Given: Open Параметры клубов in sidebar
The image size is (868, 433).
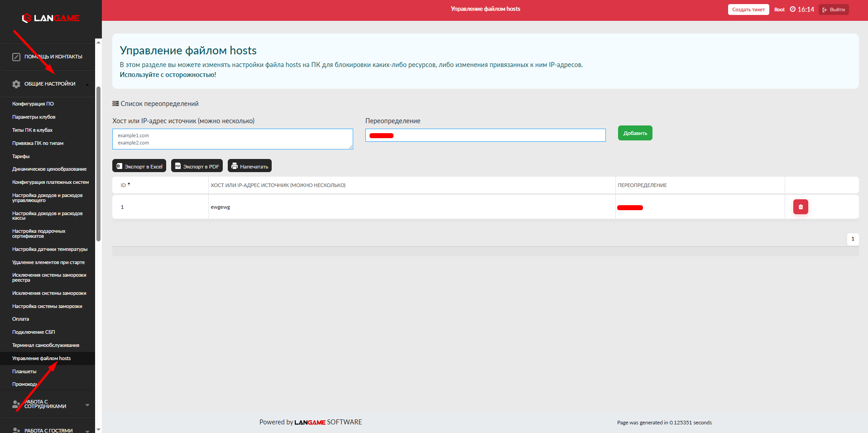Looking at the screenshot, I should point(34,117).
